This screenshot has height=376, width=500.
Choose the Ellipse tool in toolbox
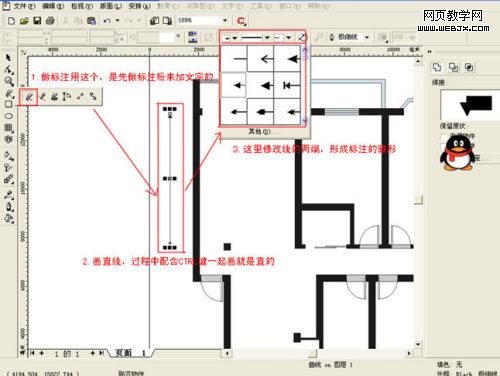[8, 116]
